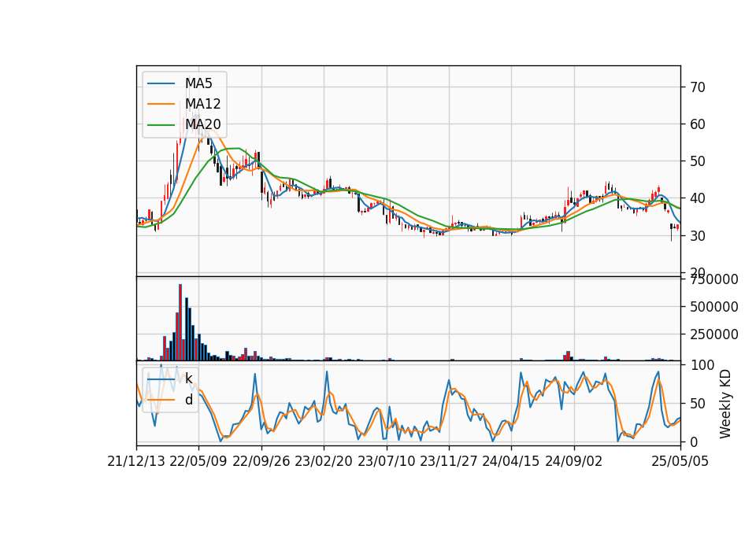Click the 22/05/09 date tick label
756x543 pixels.
[x=198, y=462]
